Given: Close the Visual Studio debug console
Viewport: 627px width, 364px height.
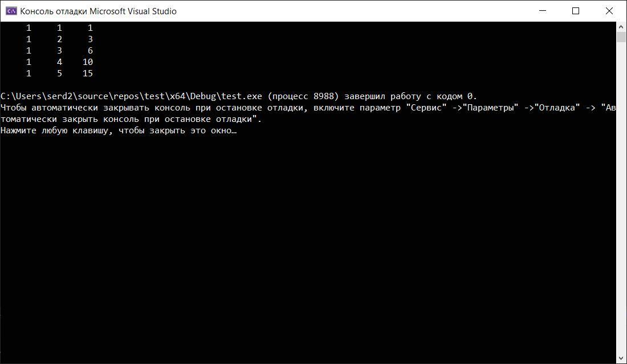Looking at the screenshot, I should [x=609, y=11].
